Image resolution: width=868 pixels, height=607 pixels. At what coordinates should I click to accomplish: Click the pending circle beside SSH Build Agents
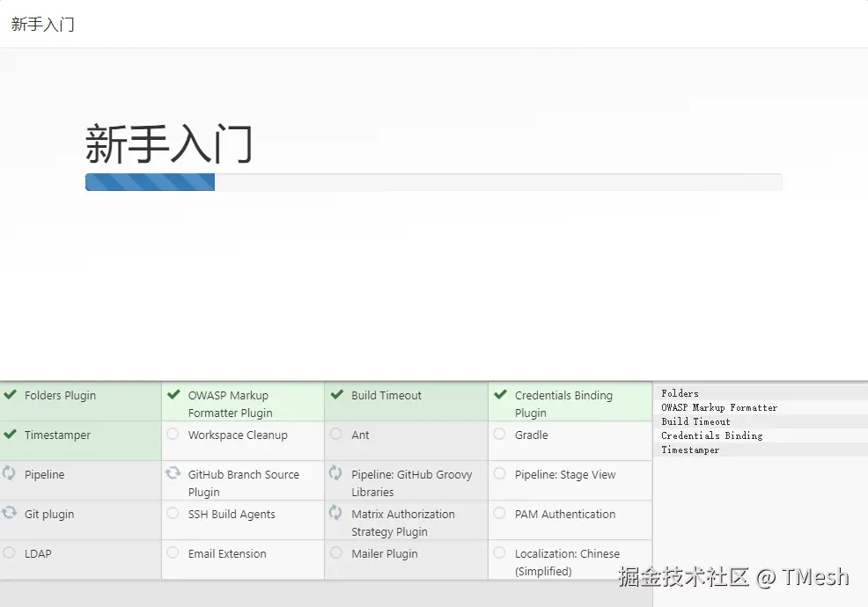point(173,514)
